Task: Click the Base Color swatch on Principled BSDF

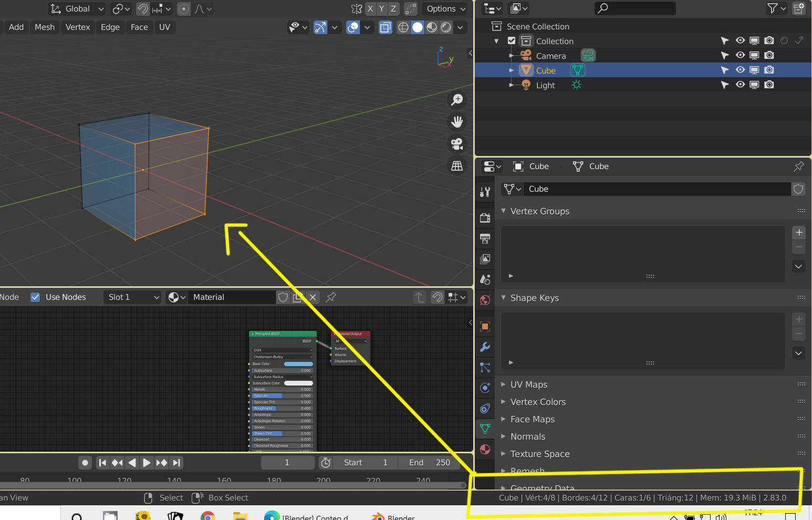Action: tap(298, 364)
